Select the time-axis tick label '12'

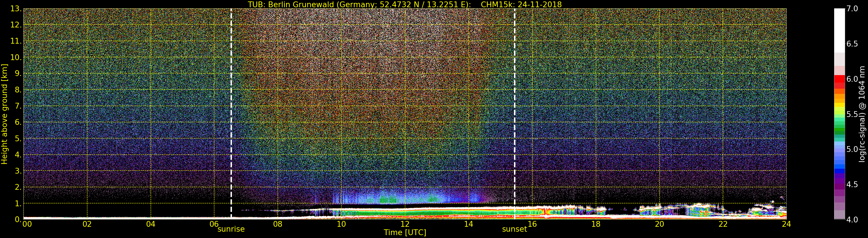click(x=405, y=224)
